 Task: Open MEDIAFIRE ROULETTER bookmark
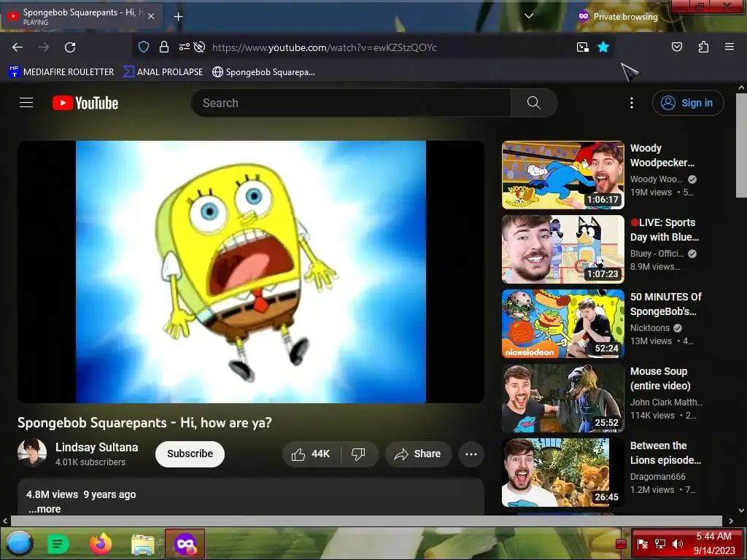[x=61, y=72]
